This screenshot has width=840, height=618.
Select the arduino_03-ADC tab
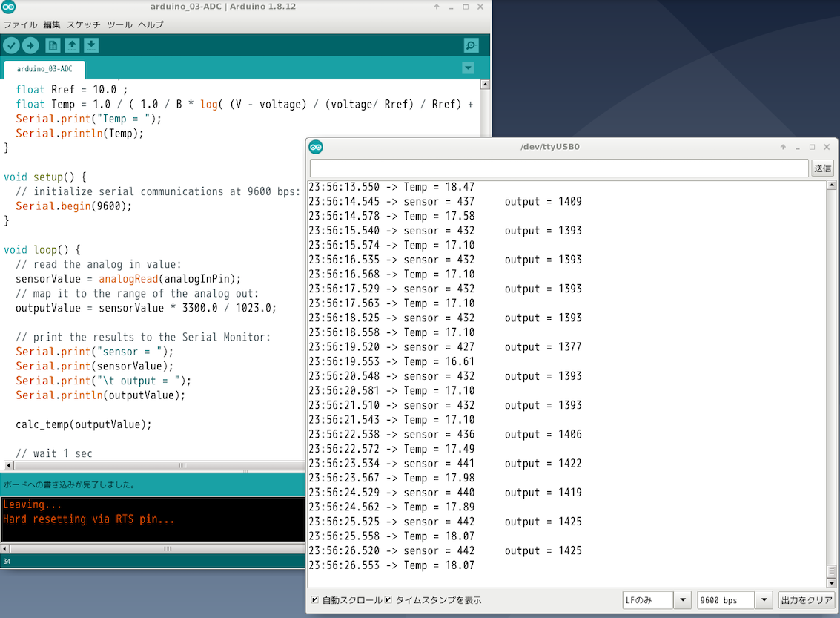[x=44, y=69]
